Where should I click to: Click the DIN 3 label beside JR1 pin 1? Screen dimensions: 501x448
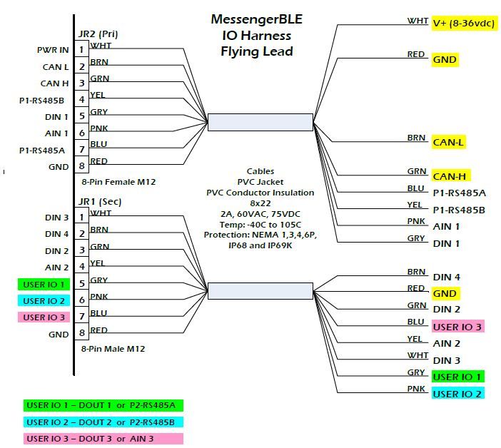tap(56, 218)
